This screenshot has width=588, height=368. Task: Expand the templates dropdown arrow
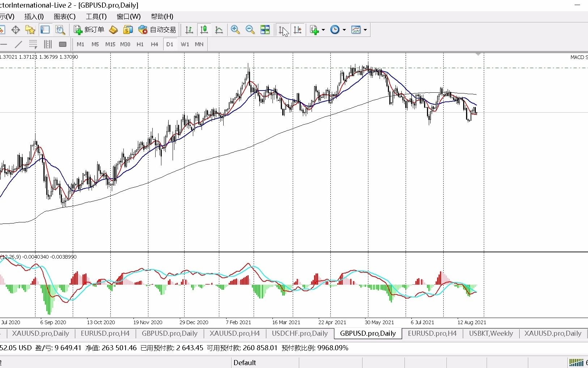[x=365, y=30]
